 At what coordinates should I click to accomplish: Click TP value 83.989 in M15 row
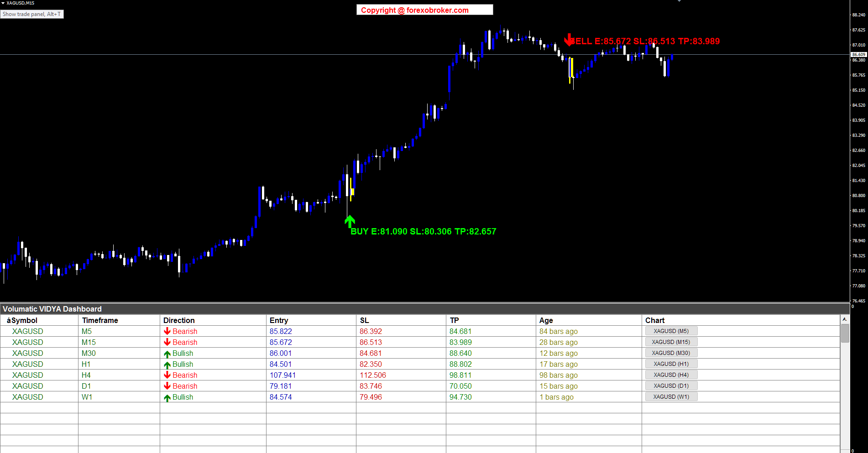[460, 342]
